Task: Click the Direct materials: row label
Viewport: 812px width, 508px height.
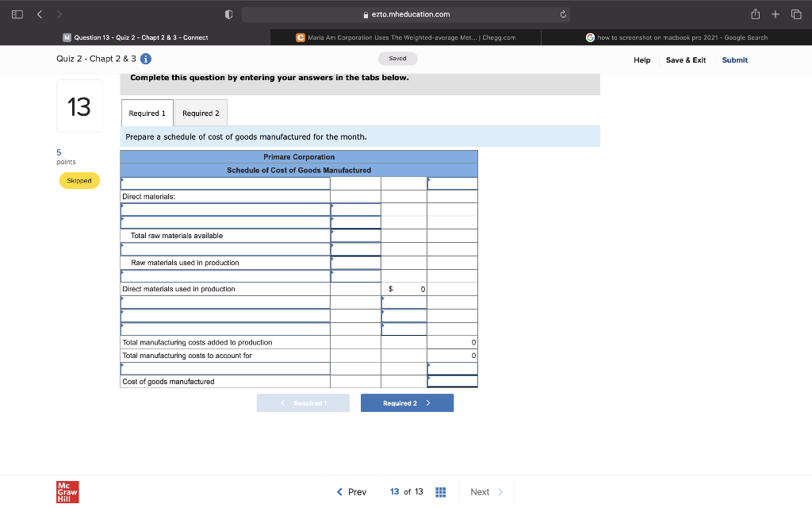Action: click(x=148, y=197)
